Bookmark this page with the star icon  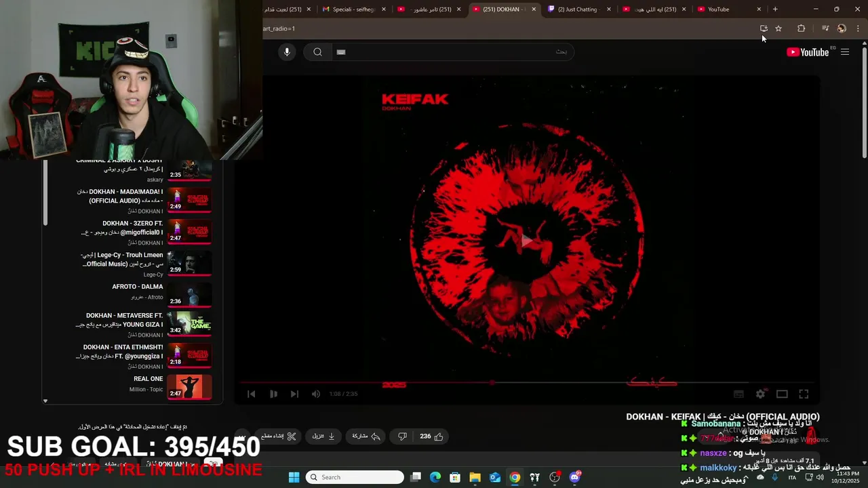(x=778, y=28)
